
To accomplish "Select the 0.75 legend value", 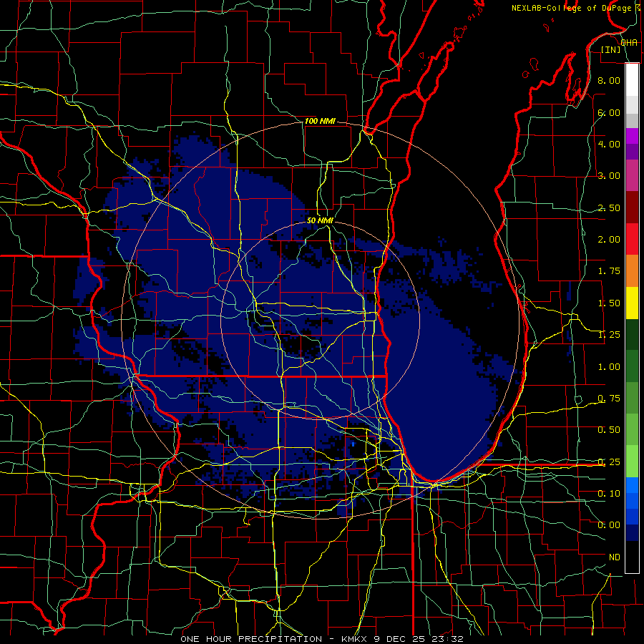I will [609, 399].
